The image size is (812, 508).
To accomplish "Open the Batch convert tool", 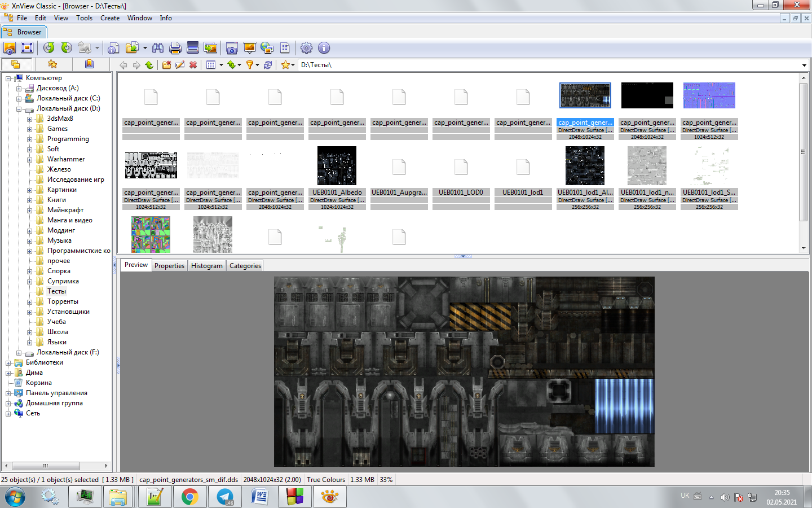I will [x=210, y=48].
